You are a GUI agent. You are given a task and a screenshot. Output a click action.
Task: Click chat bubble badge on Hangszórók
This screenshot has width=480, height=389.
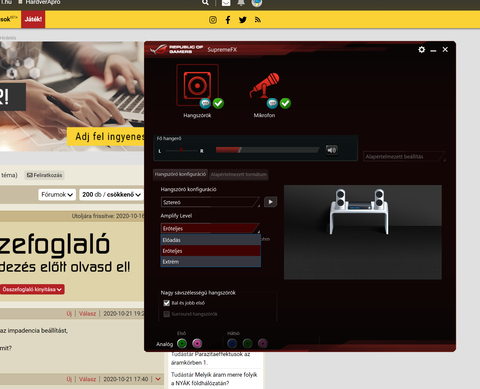205,103
